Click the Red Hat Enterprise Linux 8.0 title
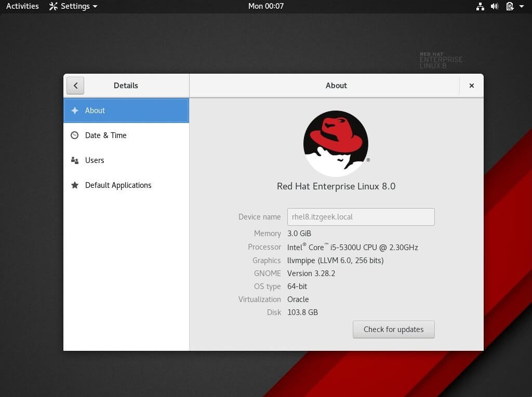Image resolution: width=532 pixels, height=397 pixels. point(336,186)
